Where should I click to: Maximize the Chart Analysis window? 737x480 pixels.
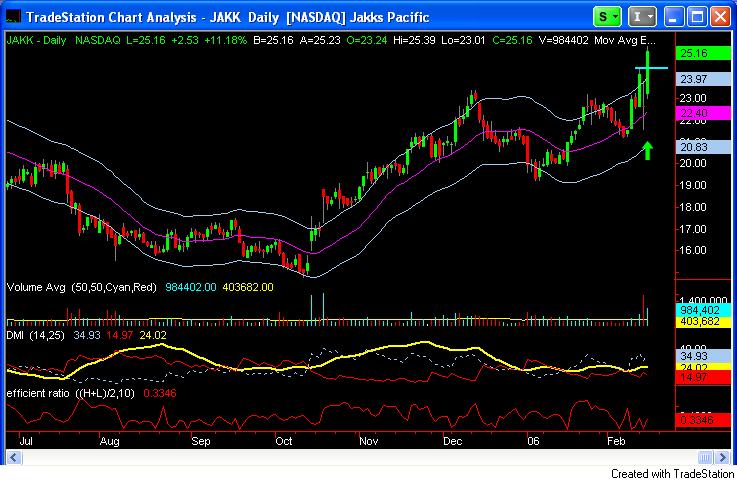click(697, 17)
